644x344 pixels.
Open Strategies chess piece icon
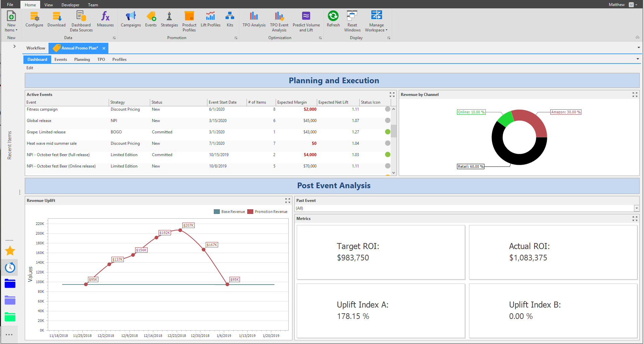click(x=169, y=19)
